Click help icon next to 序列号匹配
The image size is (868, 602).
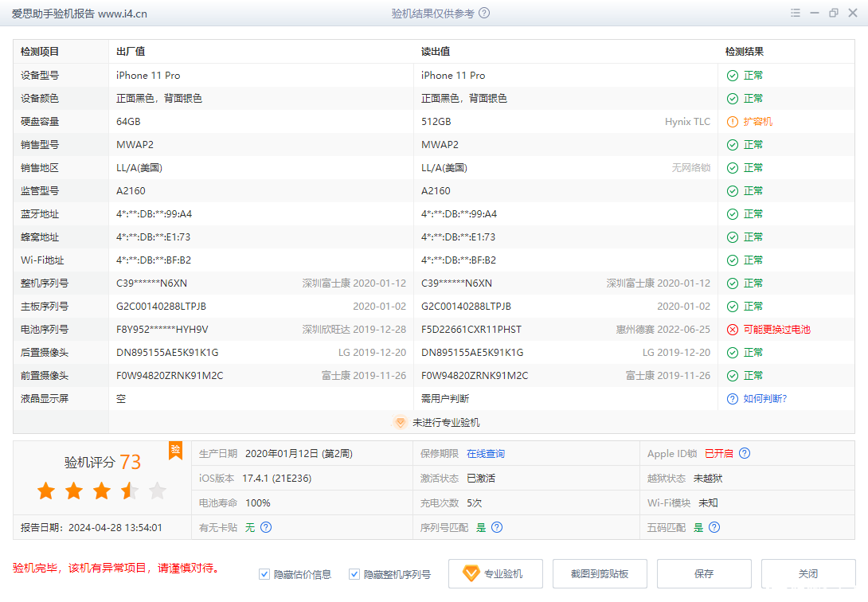click(497, 527)
